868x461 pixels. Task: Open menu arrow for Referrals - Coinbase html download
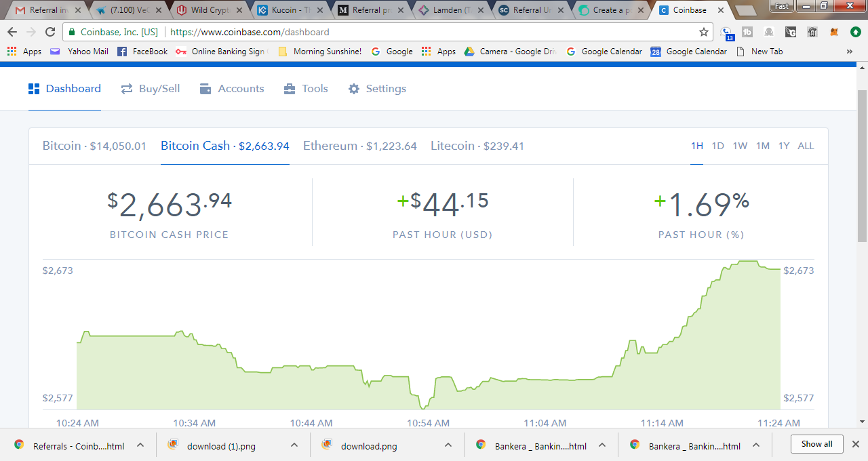[140, 445]
